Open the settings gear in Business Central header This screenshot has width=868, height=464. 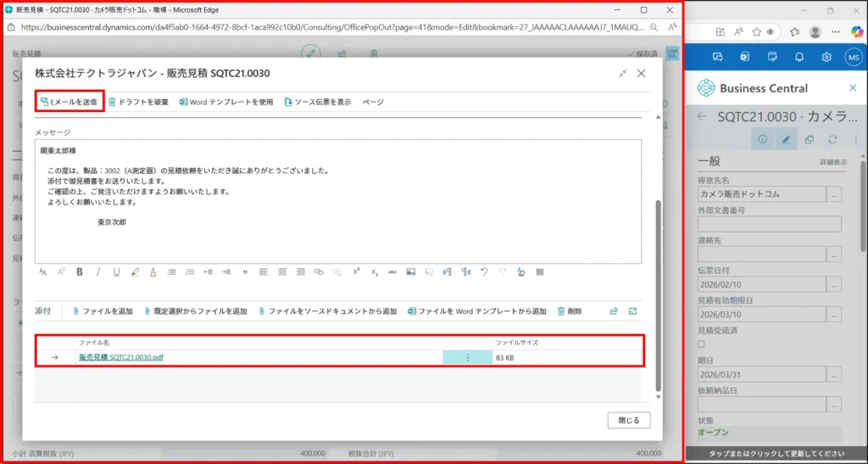click(x=826, y=58)
